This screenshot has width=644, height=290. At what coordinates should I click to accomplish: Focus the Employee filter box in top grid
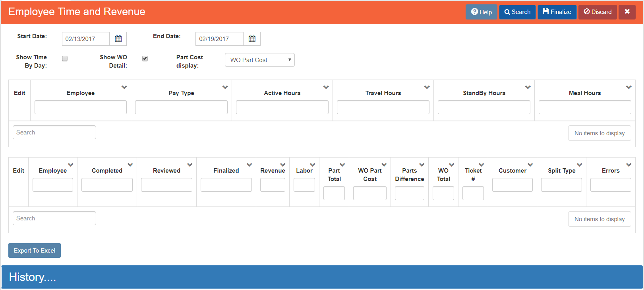point(81,107)
